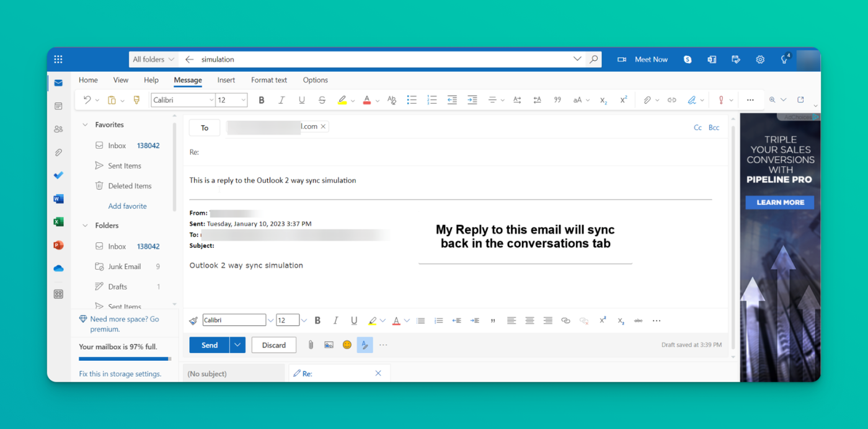Click the attach file paperclip beside Discard
Viewport: 868px width, 429px height.
coord(311,345)
